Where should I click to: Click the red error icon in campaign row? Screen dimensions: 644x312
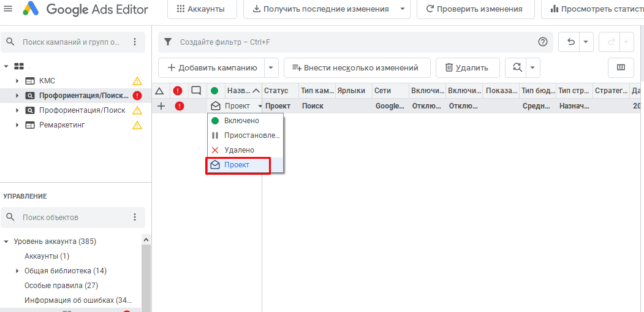coord(180,106)
